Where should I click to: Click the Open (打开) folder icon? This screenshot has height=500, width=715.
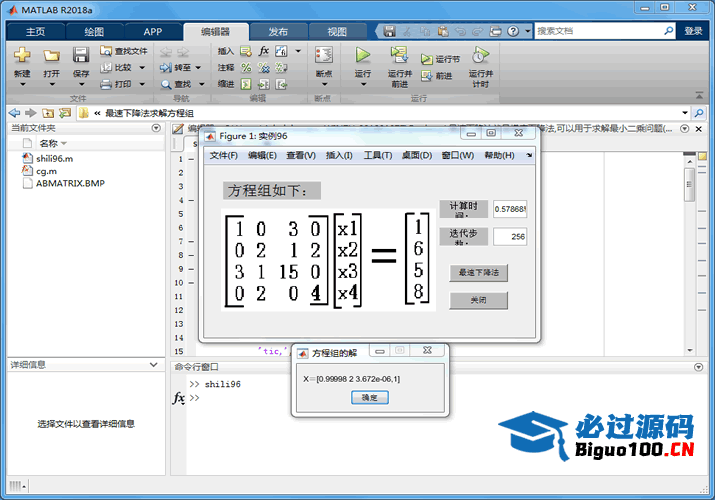coord(51,55)
